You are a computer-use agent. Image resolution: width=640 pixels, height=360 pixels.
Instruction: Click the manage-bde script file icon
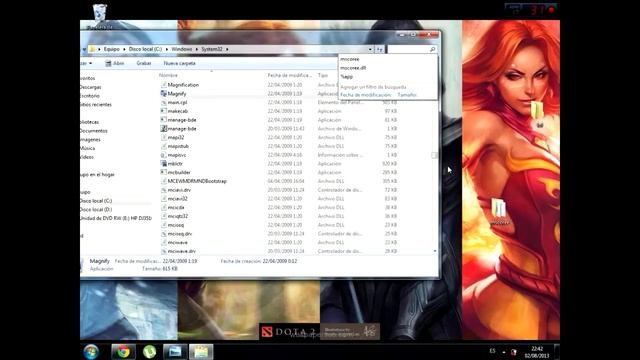164,129
